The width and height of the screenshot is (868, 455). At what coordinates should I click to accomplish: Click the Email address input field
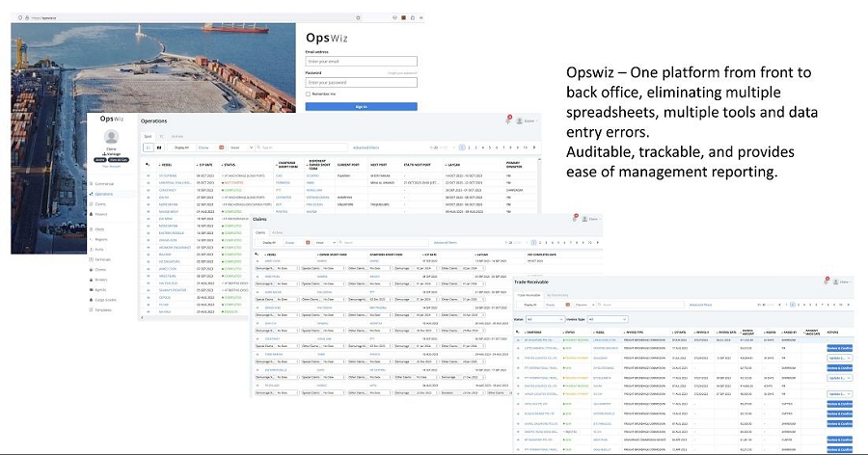(x=362, y=61)
